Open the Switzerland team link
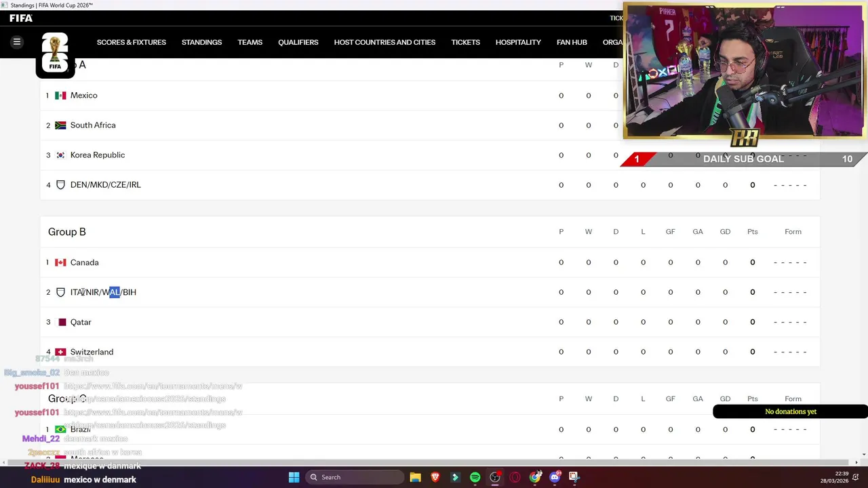Image resolution: width=868 pixels, height=488 pixels. tap(92, 352)
